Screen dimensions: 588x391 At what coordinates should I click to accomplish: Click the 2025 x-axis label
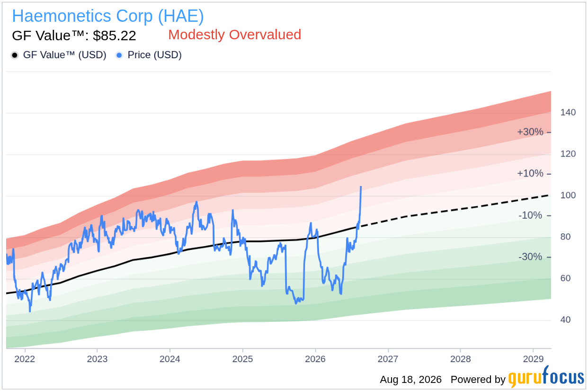pos(242,359)
